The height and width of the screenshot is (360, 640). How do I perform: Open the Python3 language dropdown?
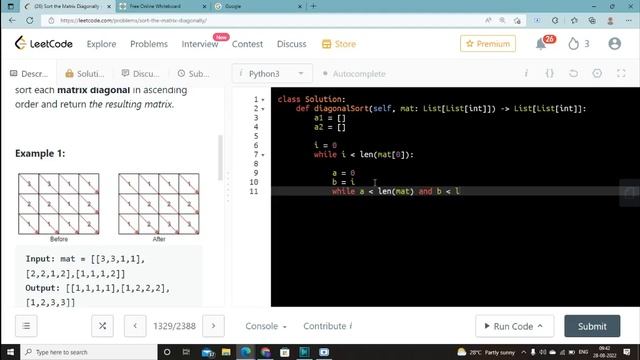pyautogui.click(x=272, y=73)
